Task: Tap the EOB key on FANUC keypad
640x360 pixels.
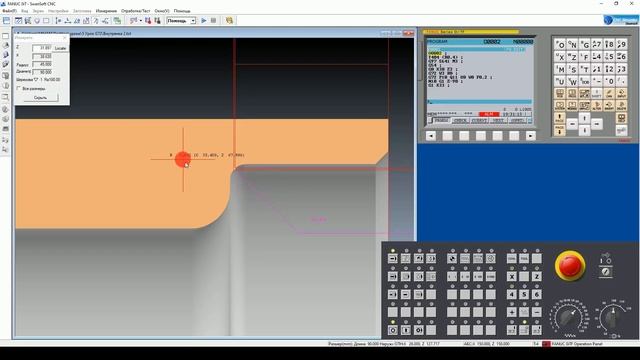Action: [x=585, y=82]
